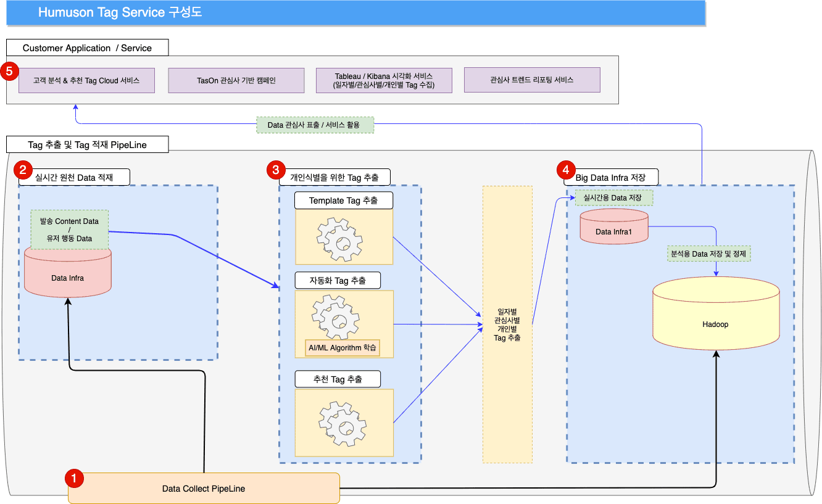Click the yellow Hadoop database cylinder

(715, 324)
